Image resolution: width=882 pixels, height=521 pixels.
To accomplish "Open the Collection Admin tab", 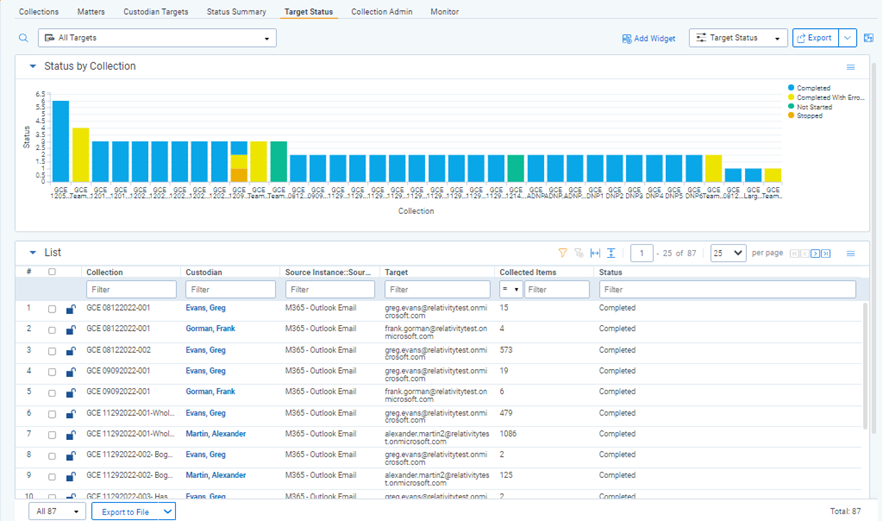I will pos(382,11).
